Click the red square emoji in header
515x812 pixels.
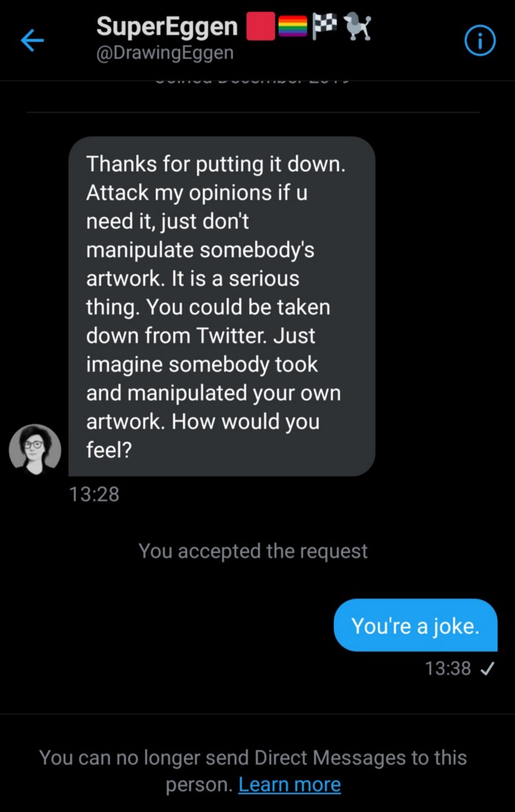tap(260, 26)
